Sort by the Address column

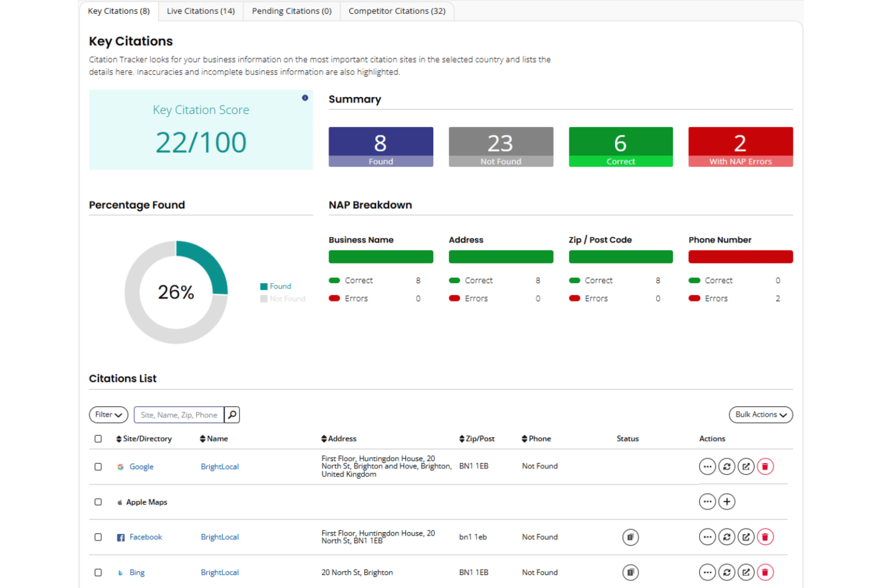338,438
